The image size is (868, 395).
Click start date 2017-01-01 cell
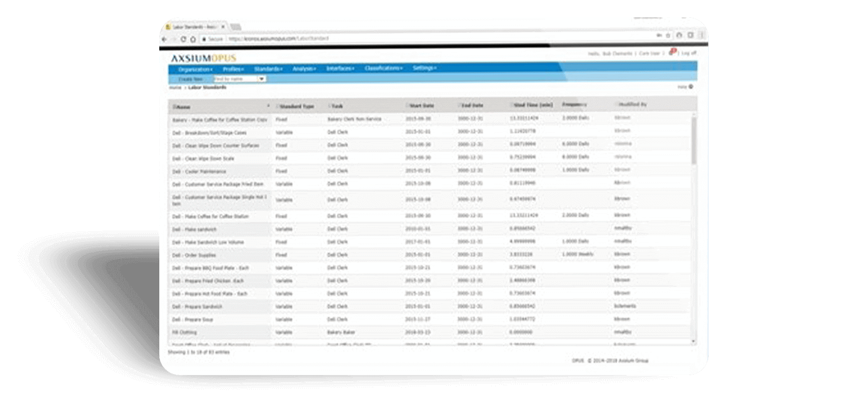pyautogui.click(x=418, y=241)
